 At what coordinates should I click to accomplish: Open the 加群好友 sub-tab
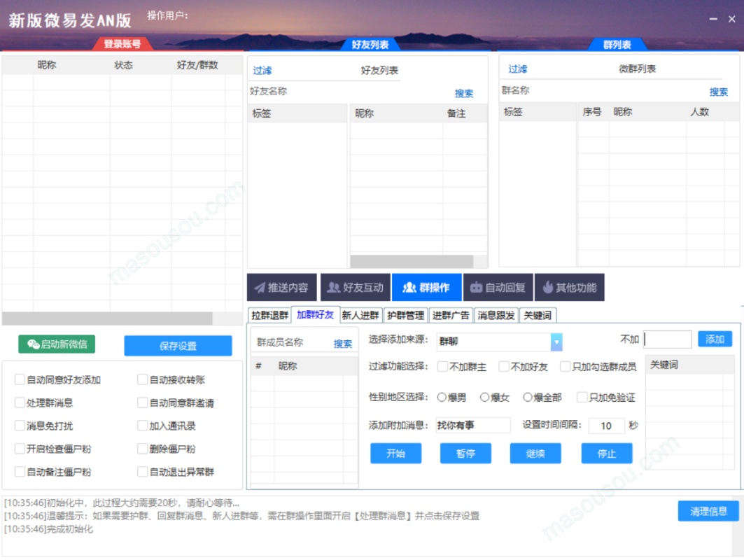[316, 314]
